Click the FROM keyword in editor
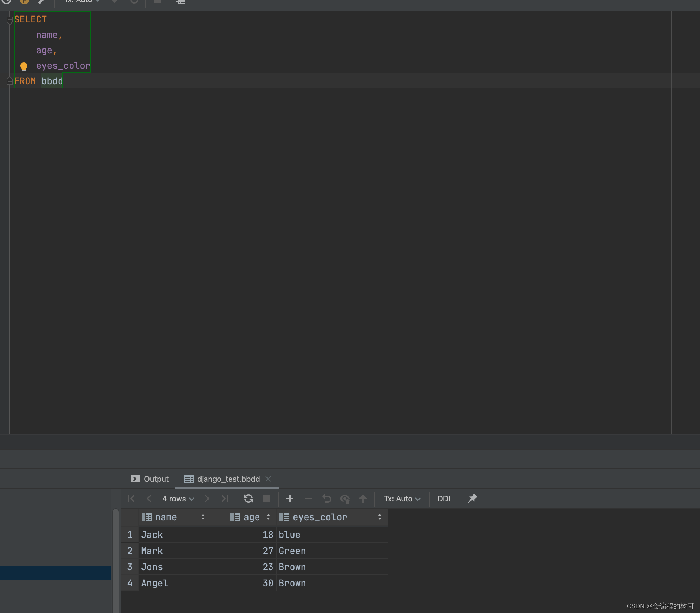 pyautogui.click(x=25, y=81)
